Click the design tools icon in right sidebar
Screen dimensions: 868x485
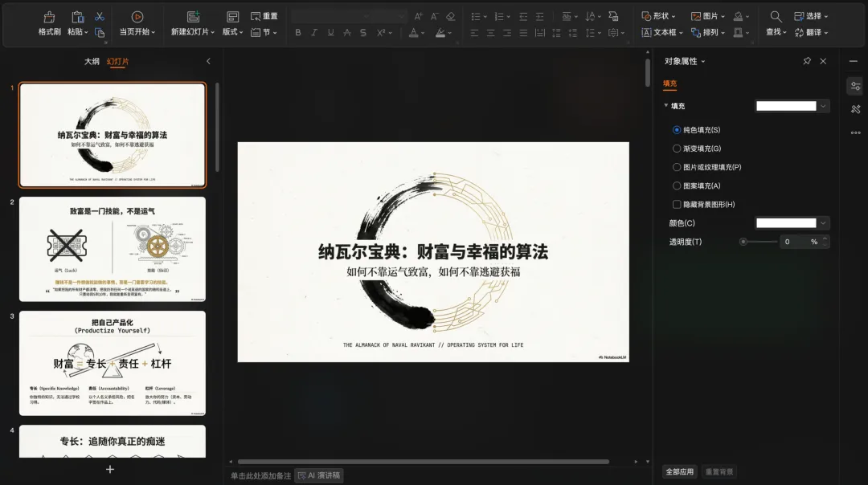[x=856, y=109]
